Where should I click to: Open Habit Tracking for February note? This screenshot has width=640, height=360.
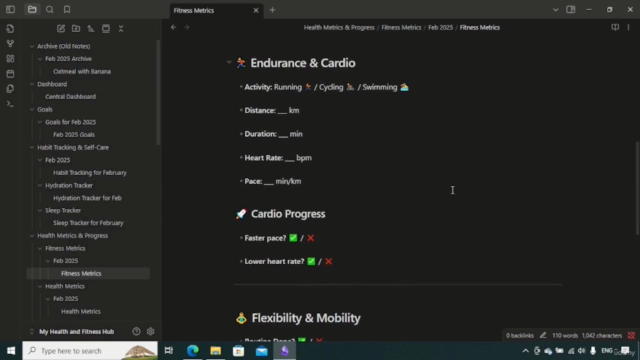(x=90, y=173)
